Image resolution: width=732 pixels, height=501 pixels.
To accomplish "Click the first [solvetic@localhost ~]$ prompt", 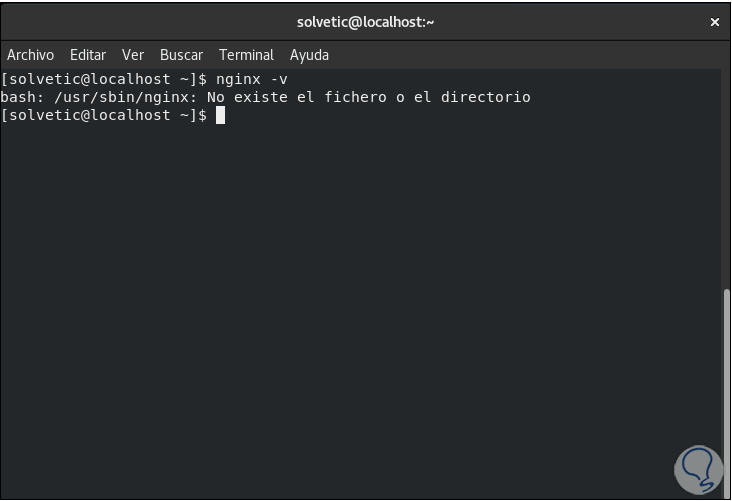I will pyautogui.click(x=104, y=79).
